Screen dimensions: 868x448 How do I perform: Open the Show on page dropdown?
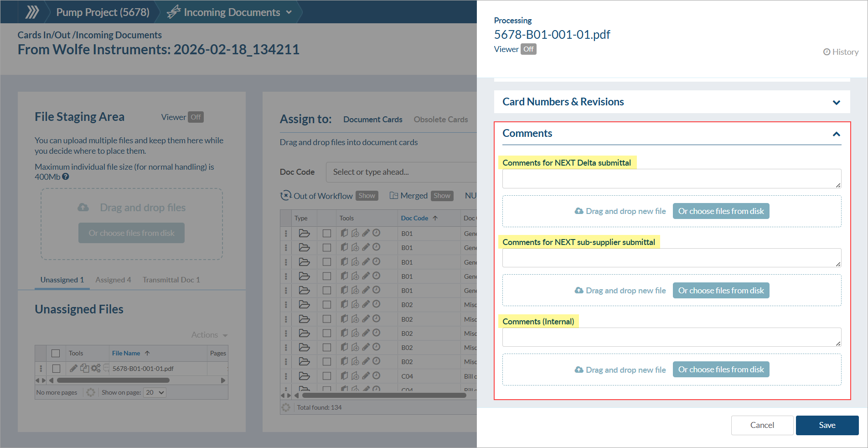pos(155,392)
